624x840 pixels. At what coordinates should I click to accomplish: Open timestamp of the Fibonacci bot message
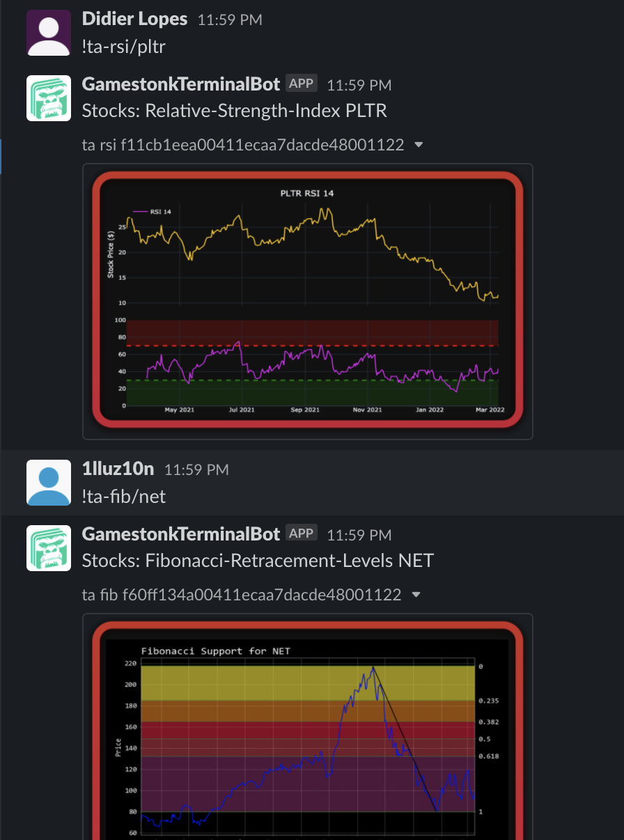point(359,536)
